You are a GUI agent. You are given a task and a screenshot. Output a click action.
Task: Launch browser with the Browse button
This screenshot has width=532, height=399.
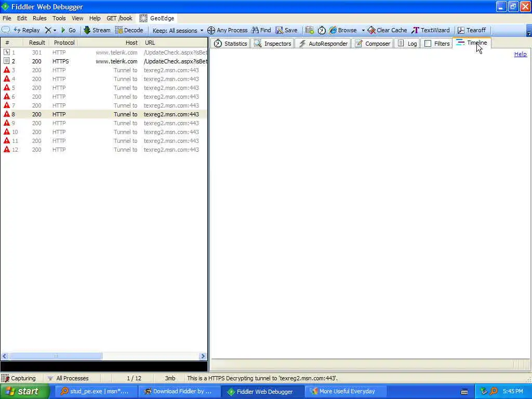[x=343, y=30]
